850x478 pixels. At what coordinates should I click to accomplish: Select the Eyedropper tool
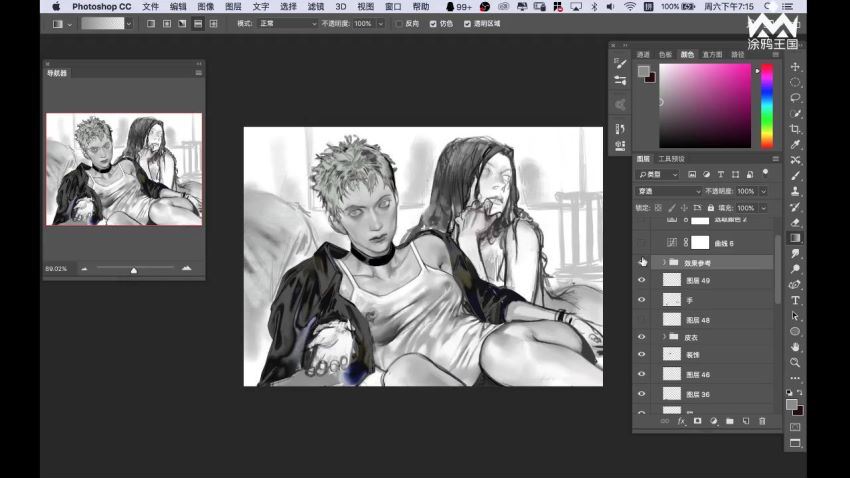pos(795,145)
